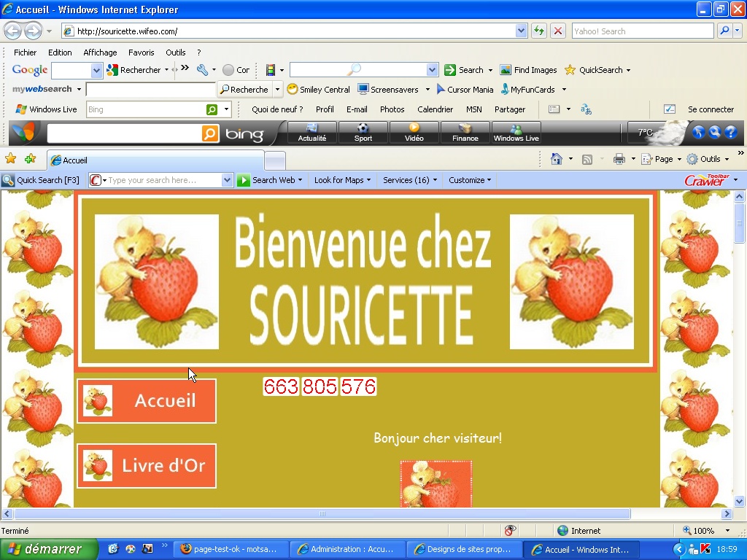Click the horizontal scrollbar thumb
The image size is (747, 560).
(322, 514)
